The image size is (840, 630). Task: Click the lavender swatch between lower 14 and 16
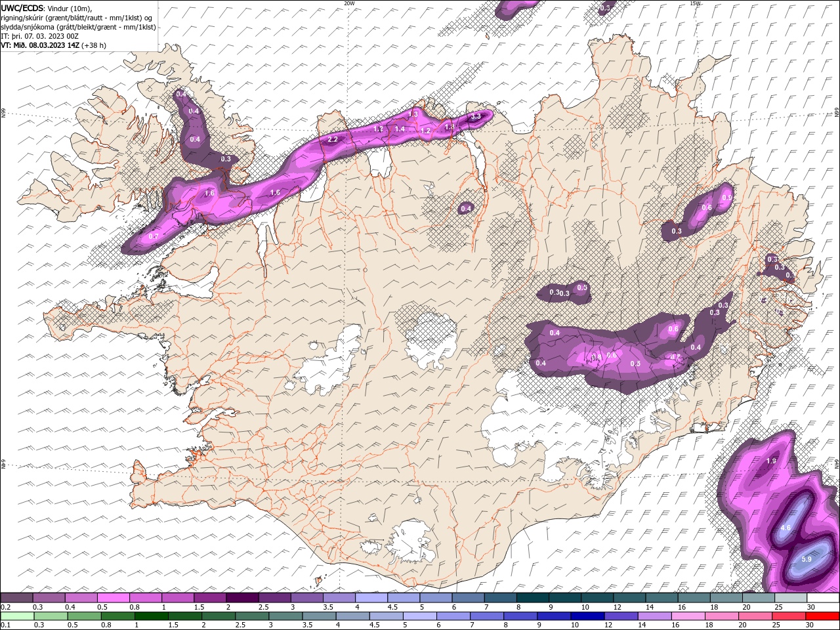pyautogui.click(x=654, y=616)
